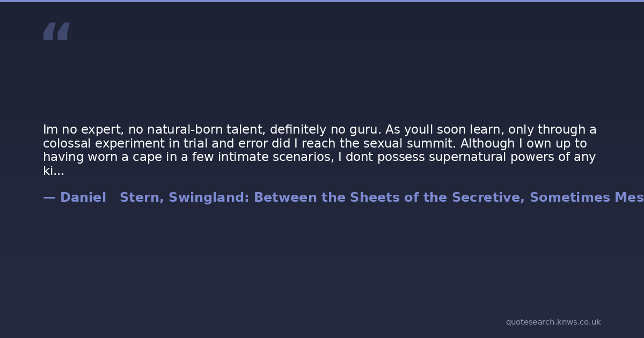Image resolution: width=644 pixels, height=338 pixels.
Task: Click the author name Daniel
Action: (x=83, y=197)
